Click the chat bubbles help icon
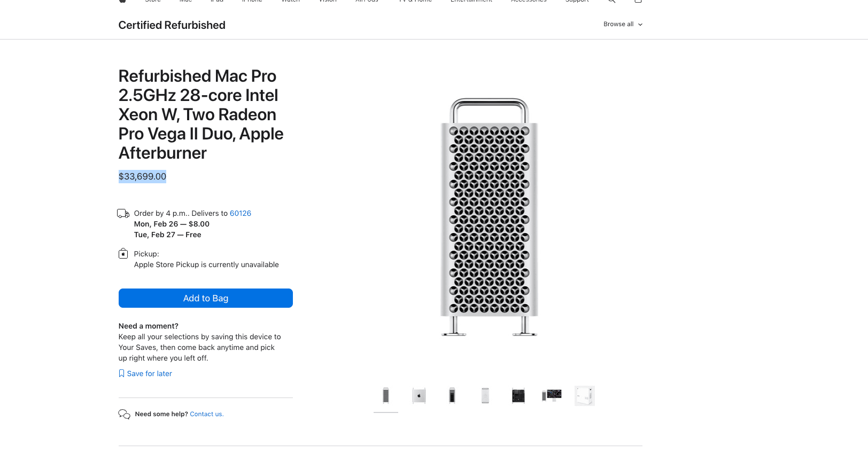Screen dimensions: 868x452 point(124,414)
